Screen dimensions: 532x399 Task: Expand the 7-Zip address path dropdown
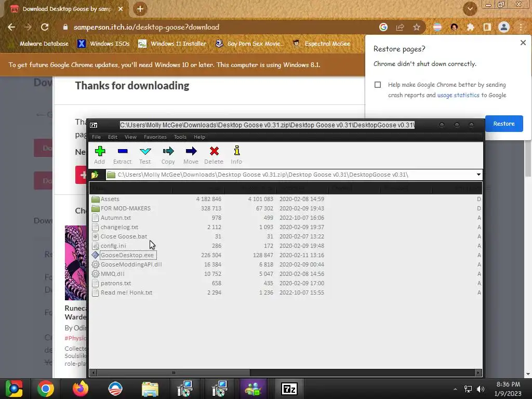tap(478, 175)
